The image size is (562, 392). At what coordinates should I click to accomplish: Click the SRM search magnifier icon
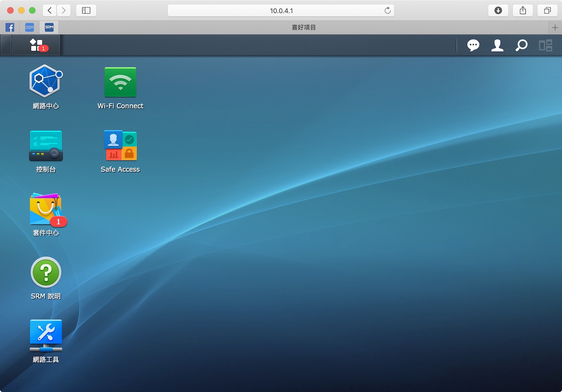(x=521, y=45)
